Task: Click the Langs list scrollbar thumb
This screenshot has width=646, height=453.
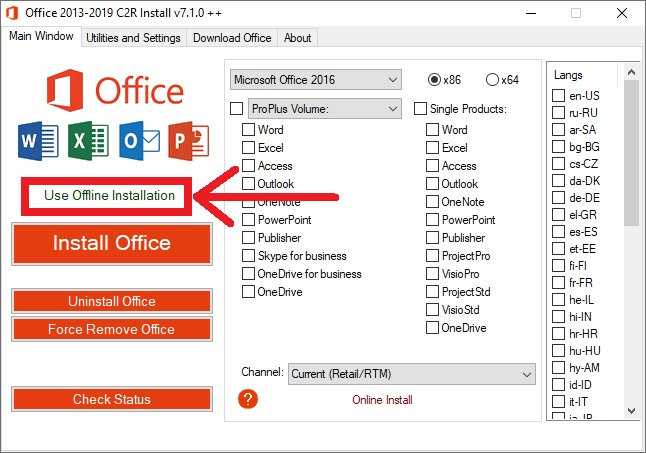Action: pos(631,153)
